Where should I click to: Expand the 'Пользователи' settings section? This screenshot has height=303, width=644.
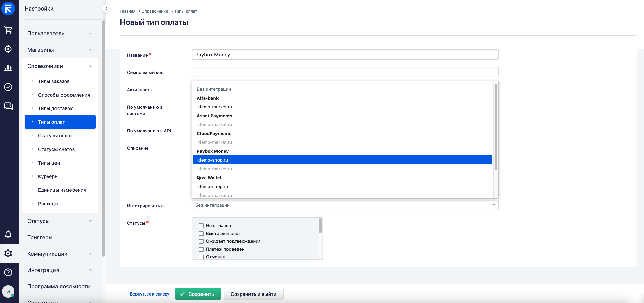coord(60,33)
